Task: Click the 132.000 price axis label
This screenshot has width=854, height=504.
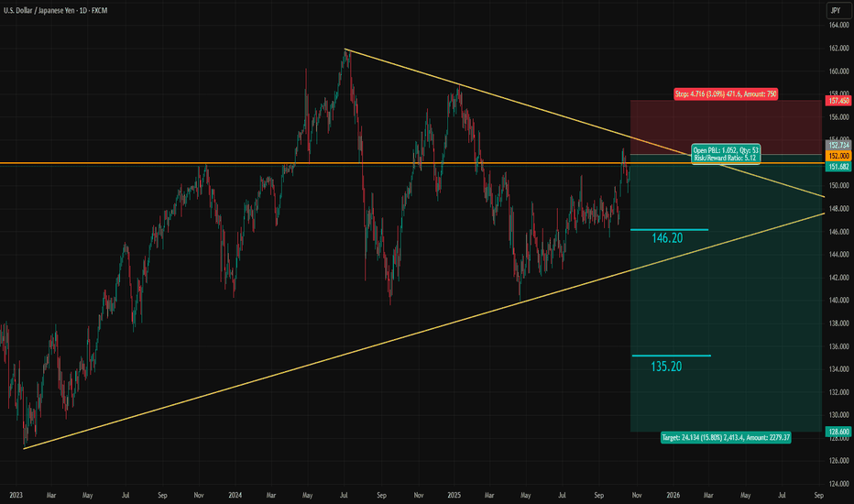Action: pyautogui.click(x=838, y=392)
